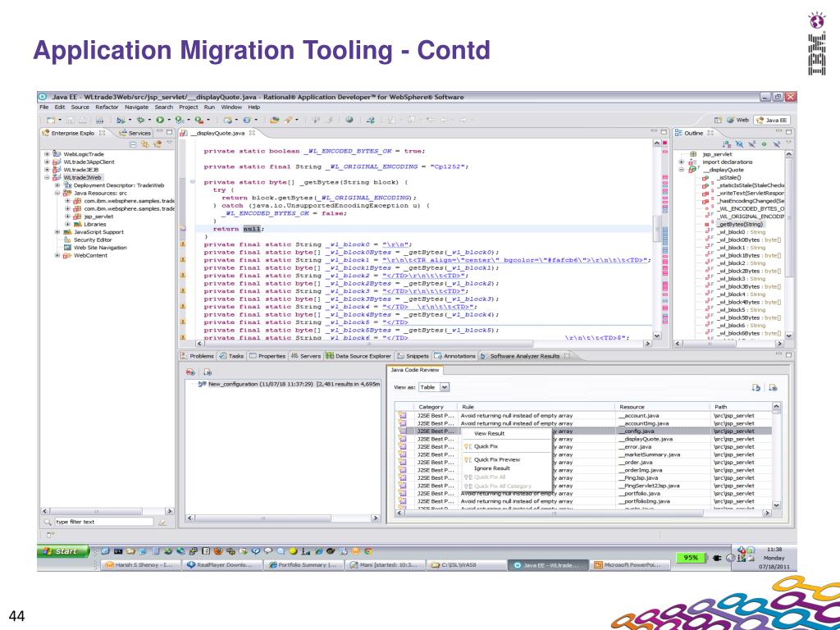Click the 95% battery indicator
Screen dimensions: 840x630
coord(691,558)
